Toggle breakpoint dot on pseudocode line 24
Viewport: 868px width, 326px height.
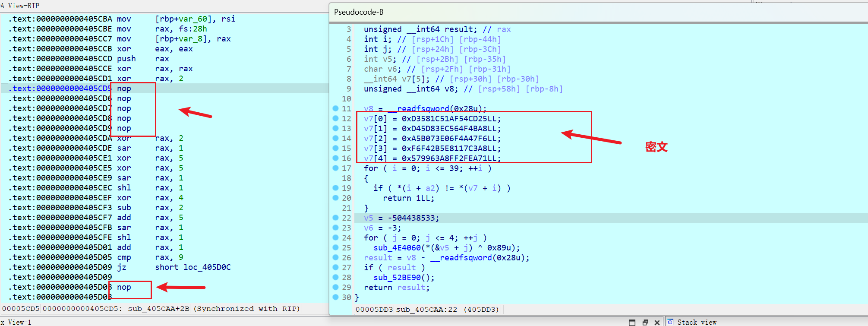tap(335, 237)
